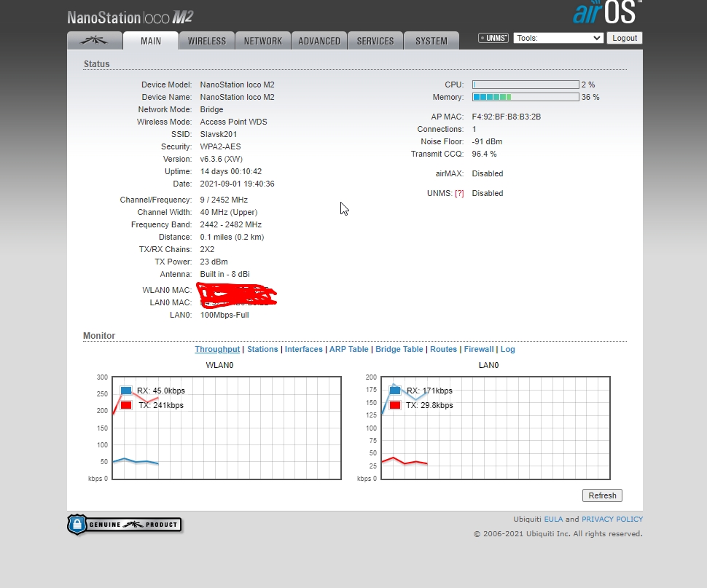Switch to the SYSTEM tab
Image resolution: width=707 pixels, height=588 pixels.
[x=431, y=41]
